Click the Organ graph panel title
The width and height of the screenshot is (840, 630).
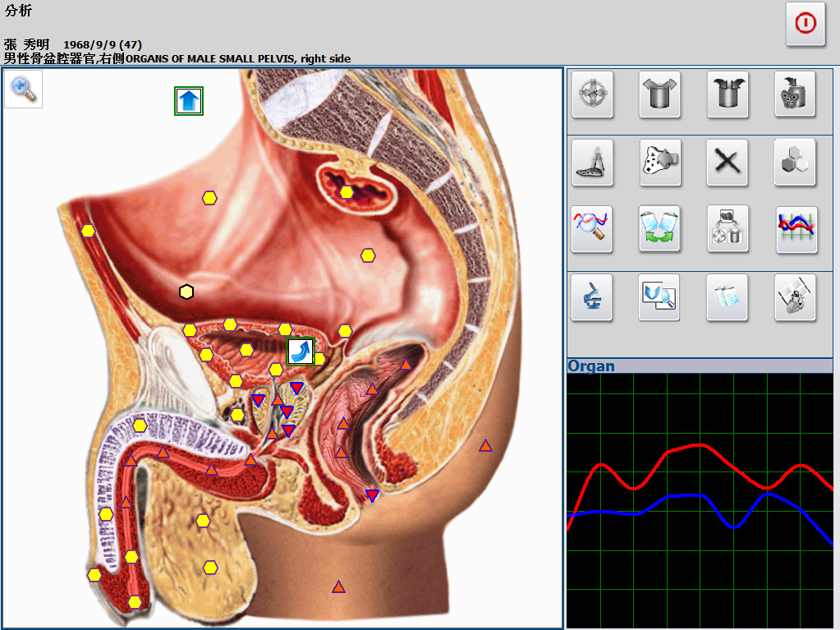591,366
